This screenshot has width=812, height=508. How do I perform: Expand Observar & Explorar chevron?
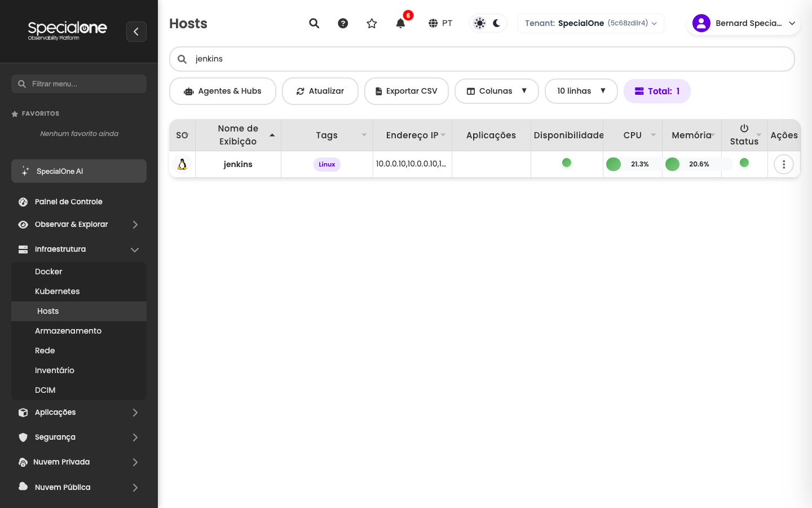135,225
